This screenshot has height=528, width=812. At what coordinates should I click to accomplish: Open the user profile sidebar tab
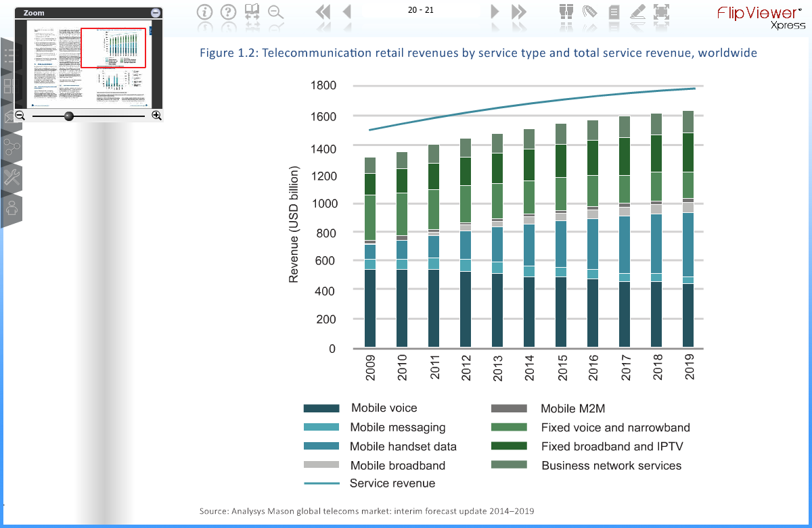click(x=11, y=208)
